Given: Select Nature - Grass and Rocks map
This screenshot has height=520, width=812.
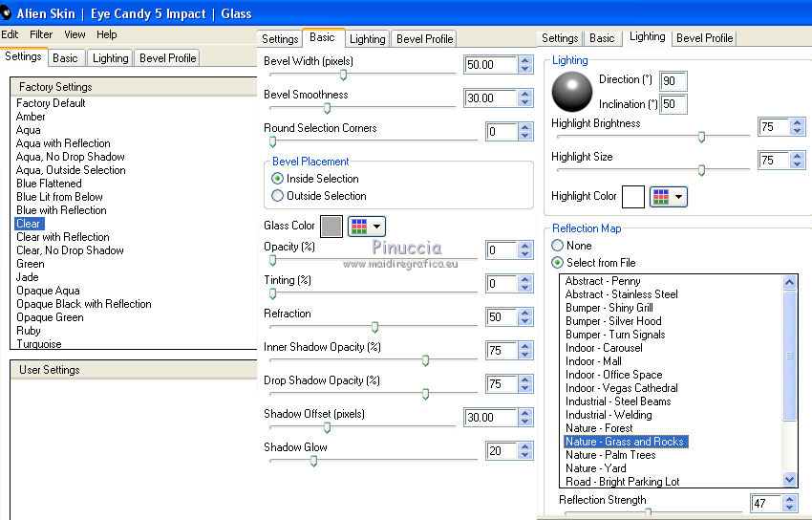Looking at the screenshot, I should coord(626,442).
